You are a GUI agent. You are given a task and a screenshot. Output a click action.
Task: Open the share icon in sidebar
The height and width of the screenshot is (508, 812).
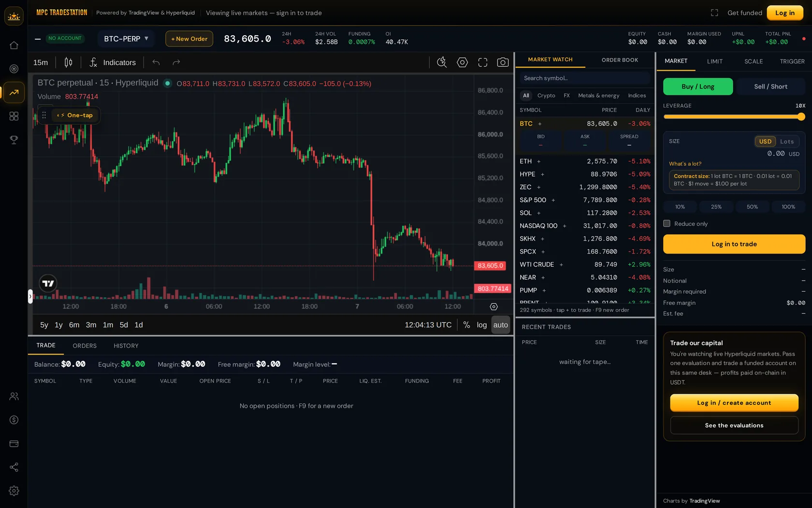tap(14, 467)
